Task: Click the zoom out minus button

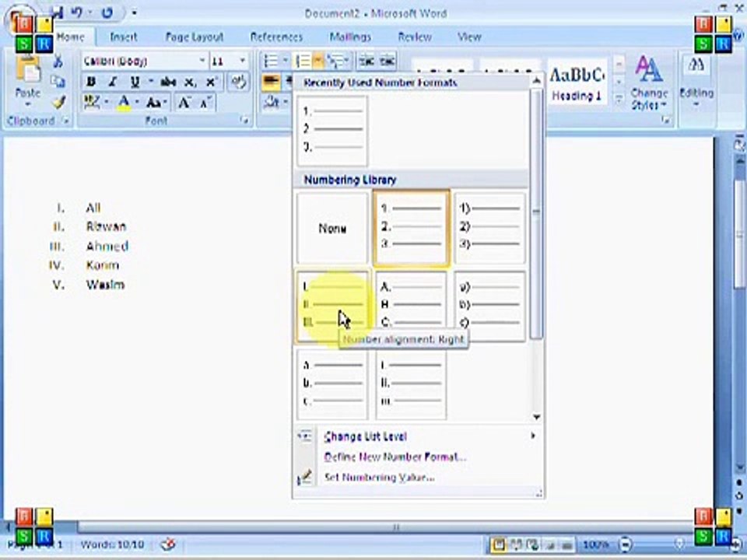Action: 626,544
